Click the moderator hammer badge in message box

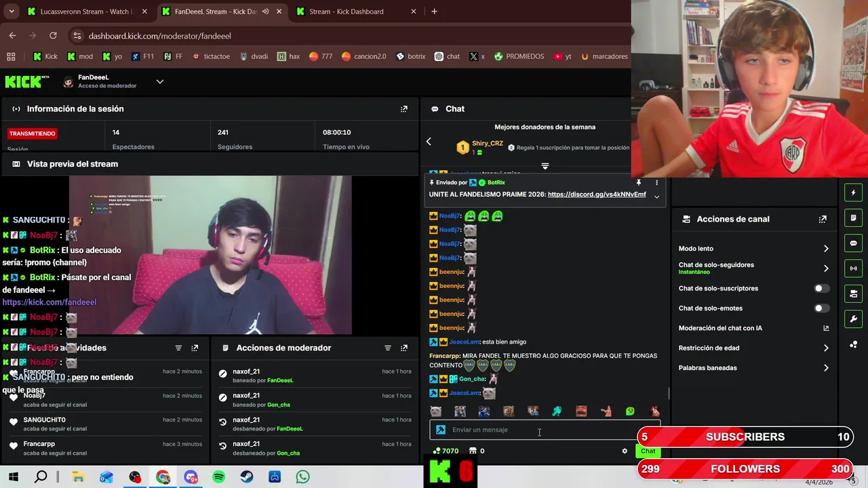(440, 430)
